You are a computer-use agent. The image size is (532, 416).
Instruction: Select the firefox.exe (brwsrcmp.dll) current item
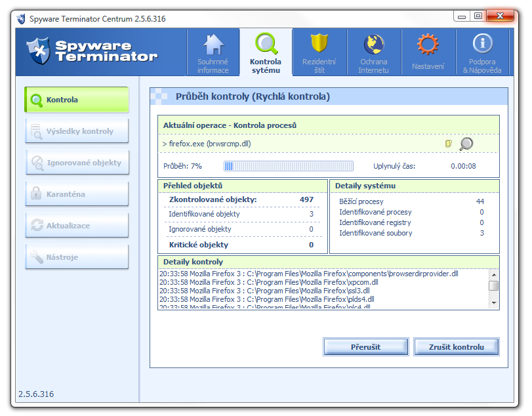(207, 144)
